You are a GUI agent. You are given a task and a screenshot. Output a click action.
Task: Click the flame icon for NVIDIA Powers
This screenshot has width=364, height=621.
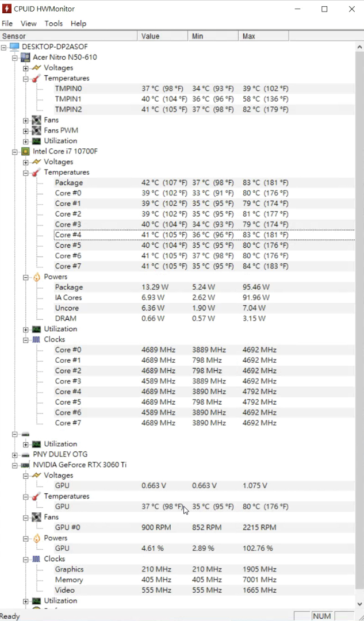coord(36,538)
